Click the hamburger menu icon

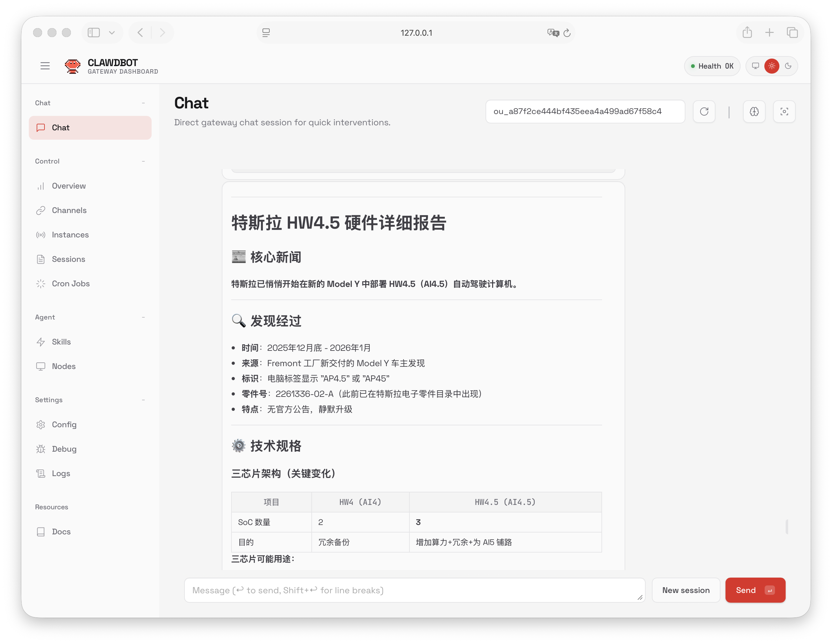45,66
